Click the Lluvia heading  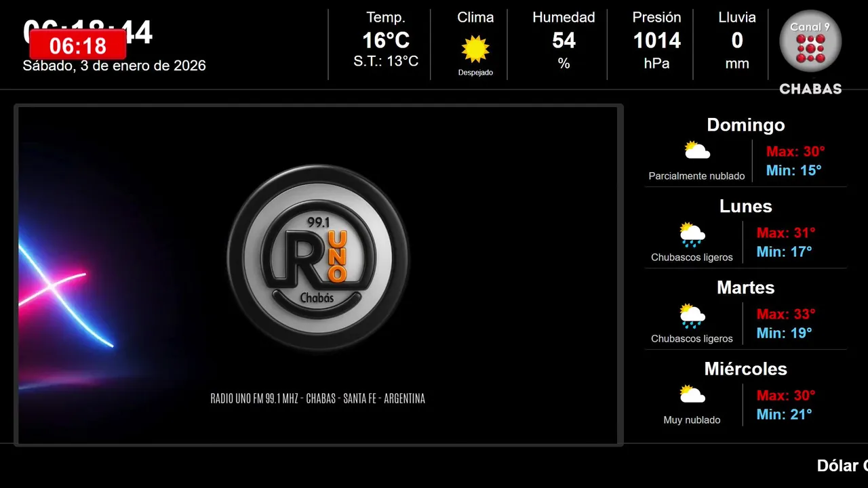tap(737, 18)
